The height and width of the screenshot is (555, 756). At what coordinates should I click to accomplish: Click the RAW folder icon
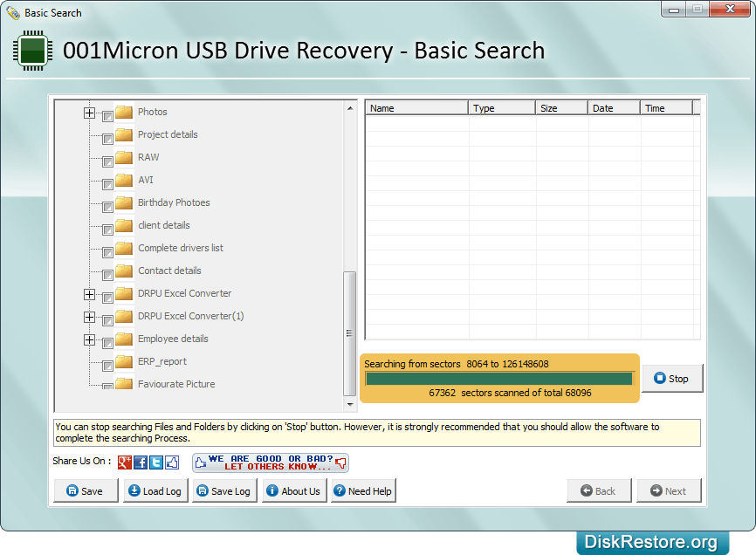(124, 158)
